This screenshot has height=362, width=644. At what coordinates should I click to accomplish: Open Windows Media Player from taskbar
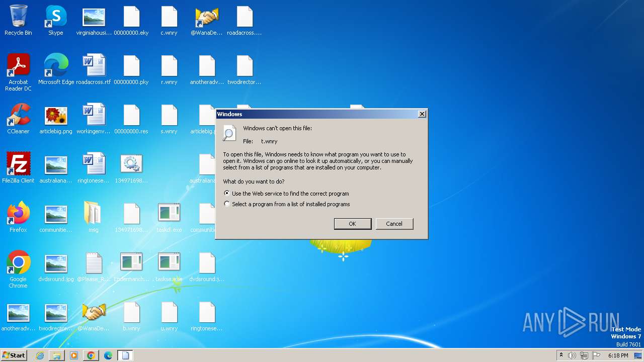74,355
